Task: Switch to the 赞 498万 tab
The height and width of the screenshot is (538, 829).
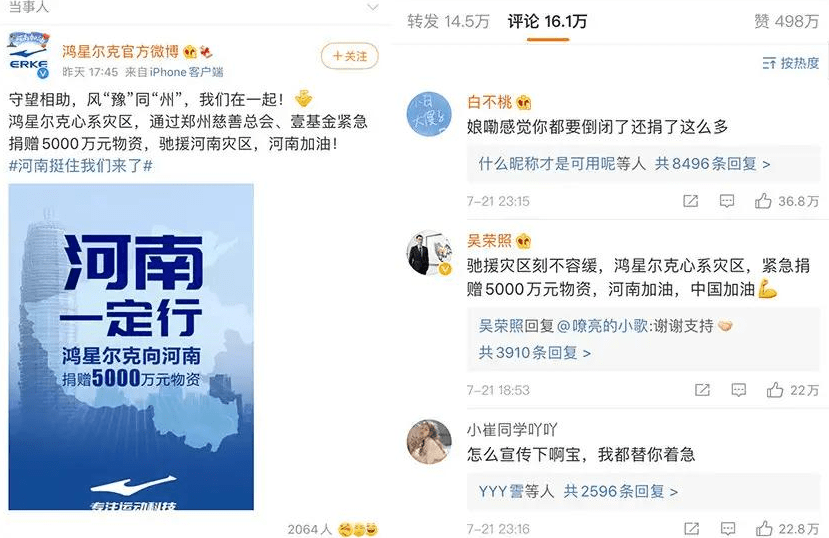Action: pos(786,22)
